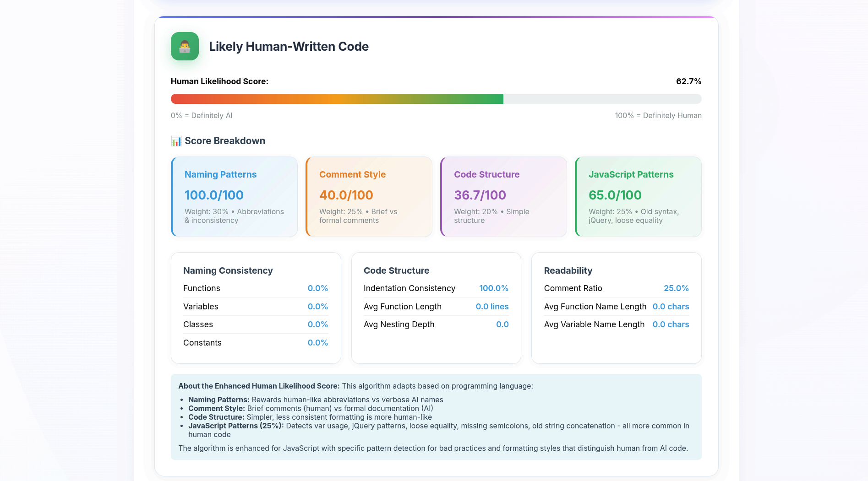The height and width of the screenshot is (481, 868).
Task: Click the About Enhanced Human Likelihood Score info box
Action: pos(436,417)
